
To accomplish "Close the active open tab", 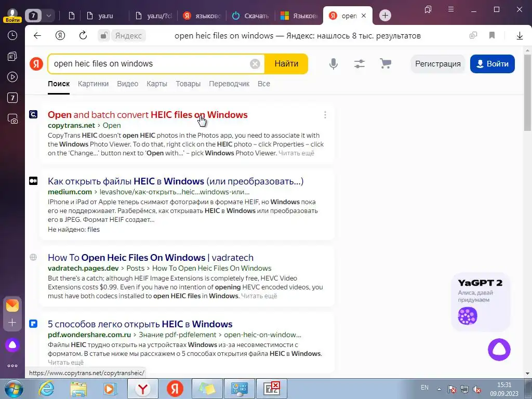I will (x=364, y=16).
